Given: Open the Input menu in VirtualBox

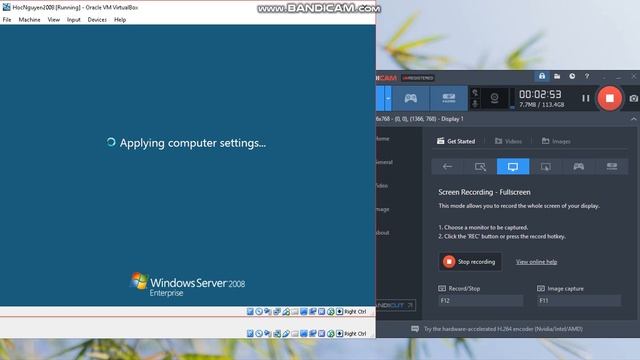Looking at the screenshot, I should (73, 20).
